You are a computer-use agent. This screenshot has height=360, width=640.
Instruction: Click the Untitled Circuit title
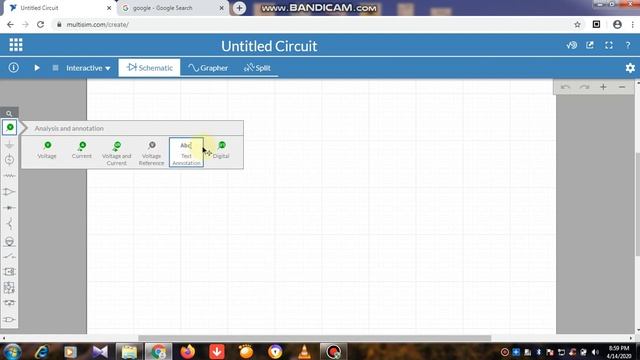pos(269,46)
